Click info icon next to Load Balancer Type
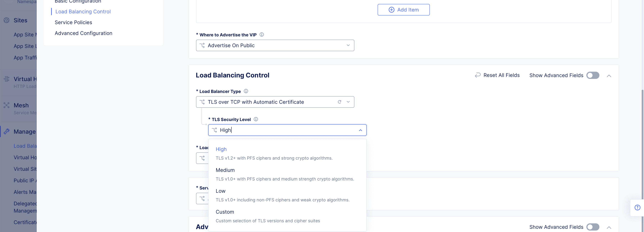This screenshot has height=232, width=644. (246, 91)
